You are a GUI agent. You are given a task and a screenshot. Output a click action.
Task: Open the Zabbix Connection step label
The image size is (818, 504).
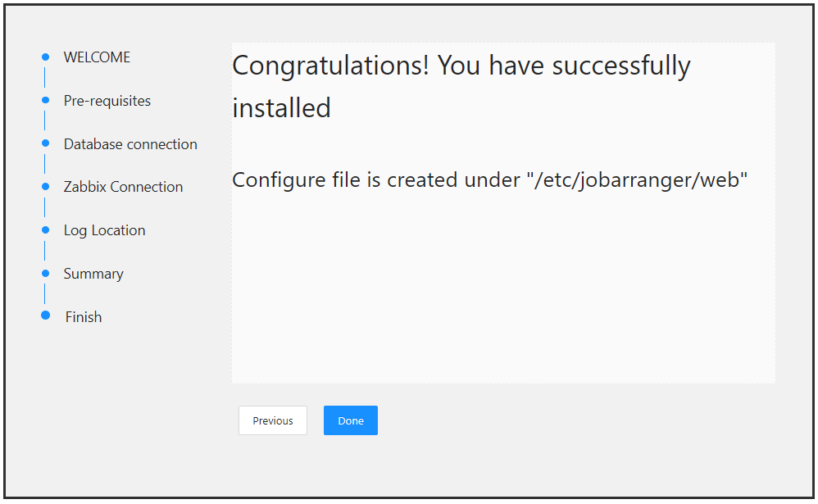(x=123, y=187)
